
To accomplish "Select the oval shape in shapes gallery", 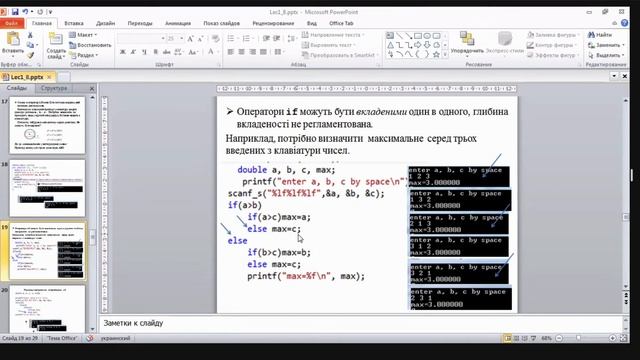I will click(x=427, y=36).
